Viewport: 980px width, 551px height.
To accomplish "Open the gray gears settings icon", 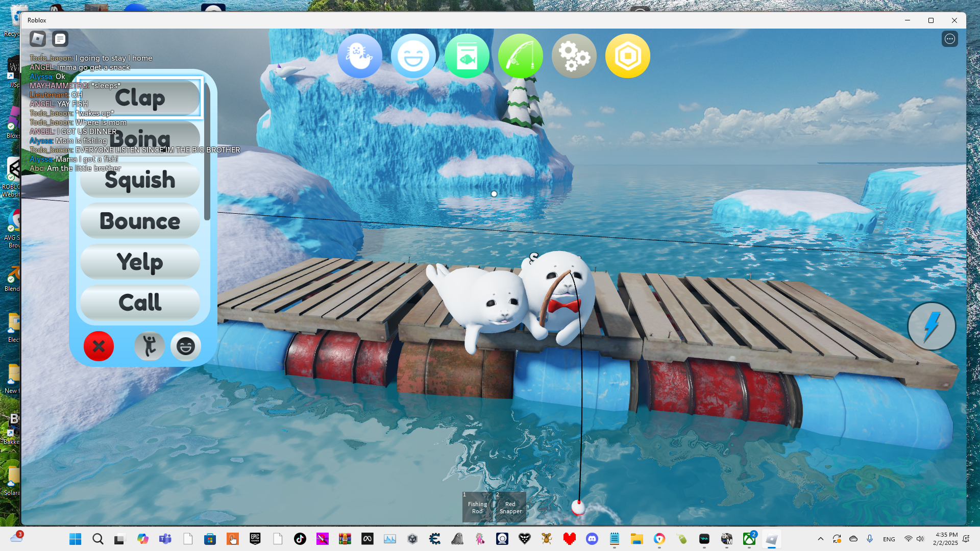I will point(574,56).
